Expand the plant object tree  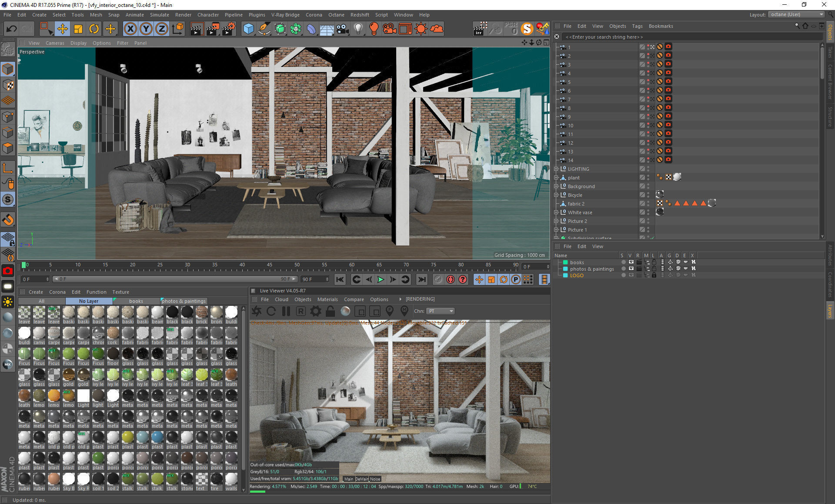556,178
